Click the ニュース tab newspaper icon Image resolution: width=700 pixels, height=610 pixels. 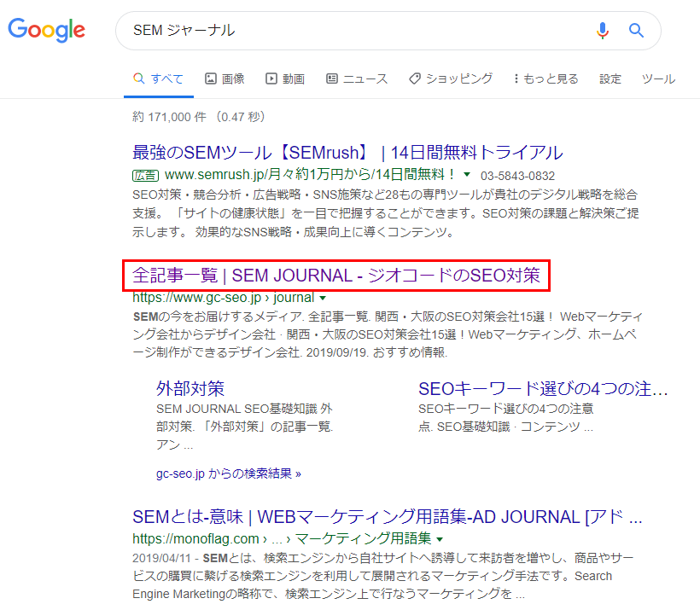tap(332, 79)
